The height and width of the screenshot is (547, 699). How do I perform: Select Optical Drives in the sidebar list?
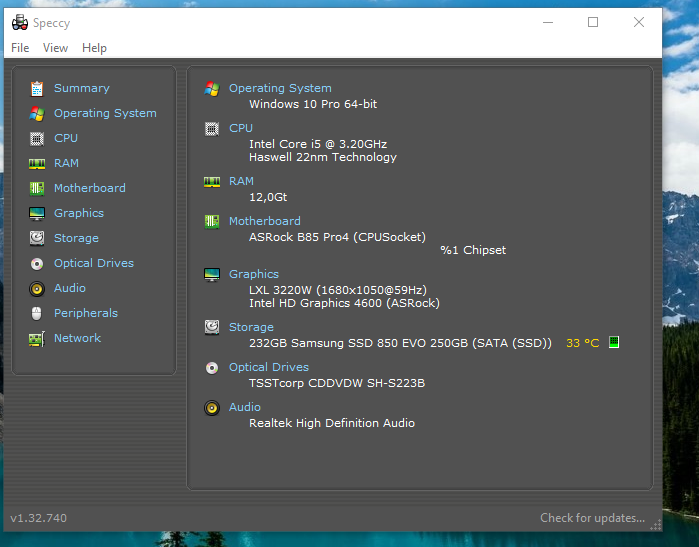[x=94, y=263]
